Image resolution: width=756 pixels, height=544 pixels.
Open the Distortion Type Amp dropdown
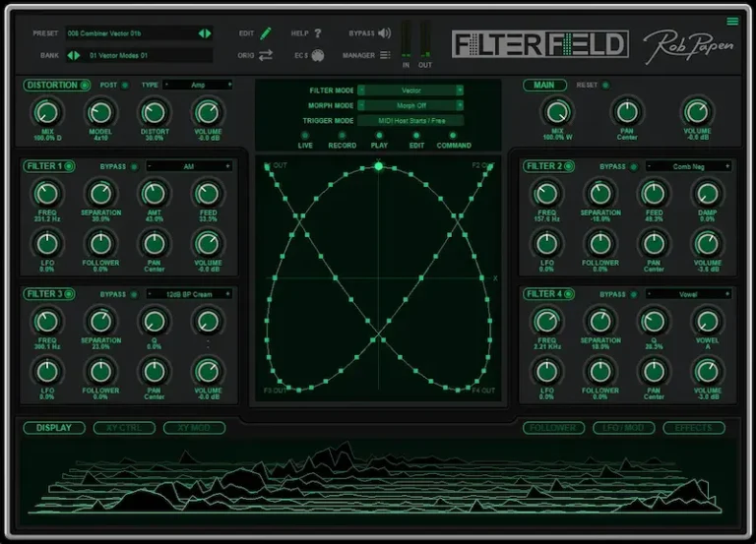click(198, 85)
